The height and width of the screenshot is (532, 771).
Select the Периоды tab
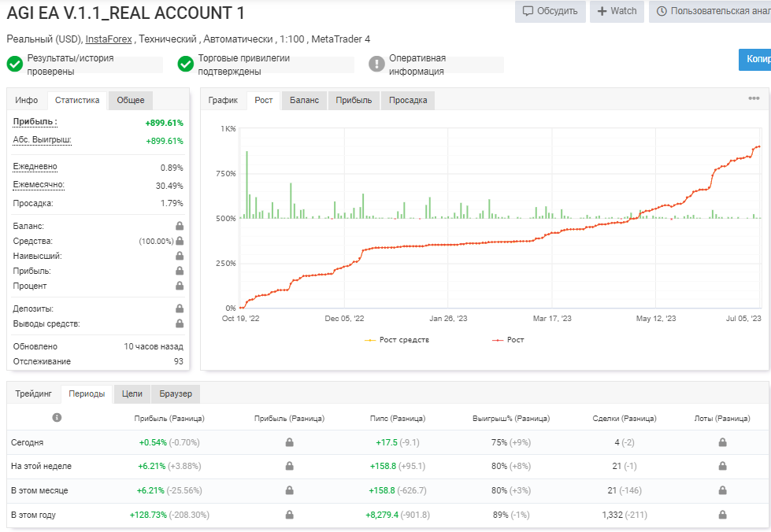tap(87, 394)
